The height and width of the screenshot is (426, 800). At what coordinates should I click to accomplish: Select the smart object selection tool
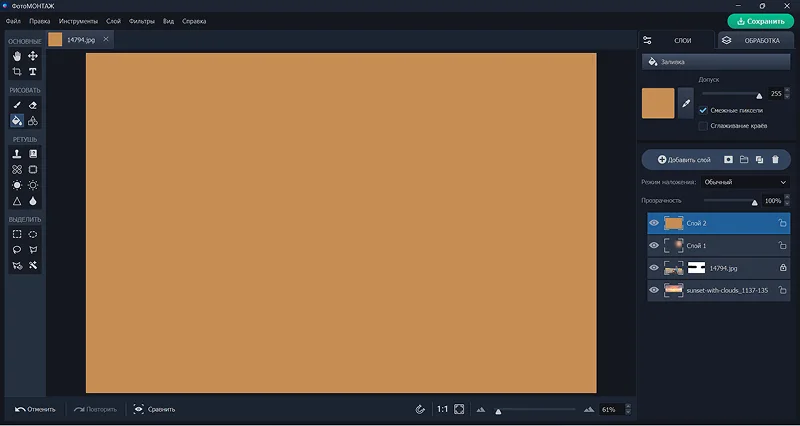[x=17, y=265]
